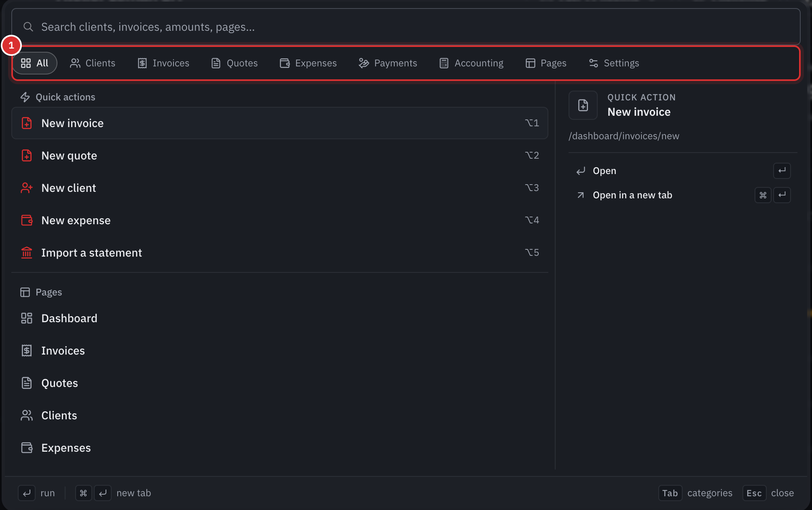The width and height of the screenshot is (812, 510).
Task: Switch to the Pages category tab
Action: pos(546,63)
